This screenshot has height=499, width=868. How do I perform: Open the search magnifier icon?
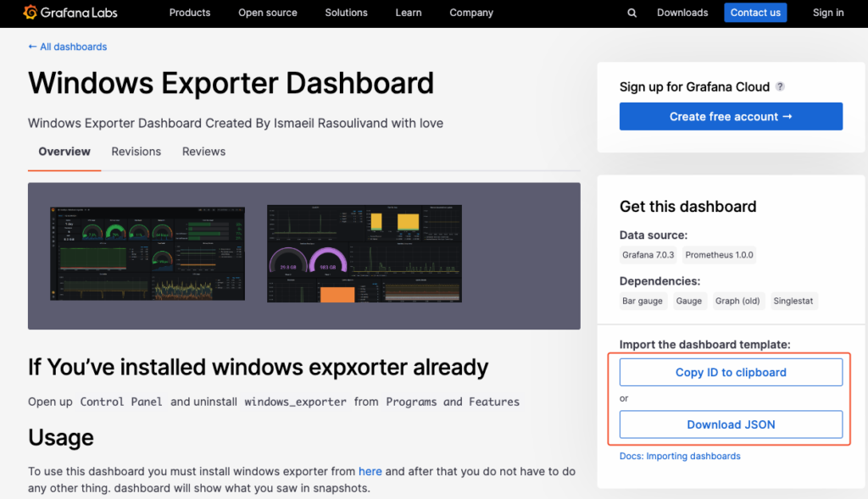point(632,13)
